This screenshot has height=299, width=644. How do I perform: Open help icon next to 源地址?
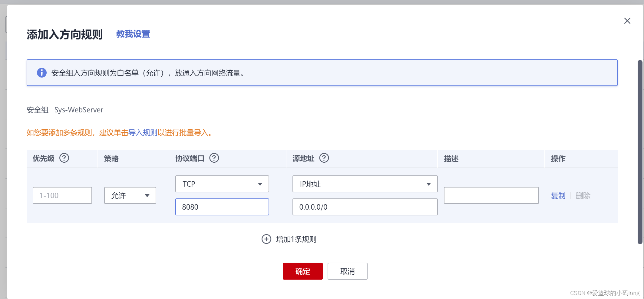(x=324, y=158)
